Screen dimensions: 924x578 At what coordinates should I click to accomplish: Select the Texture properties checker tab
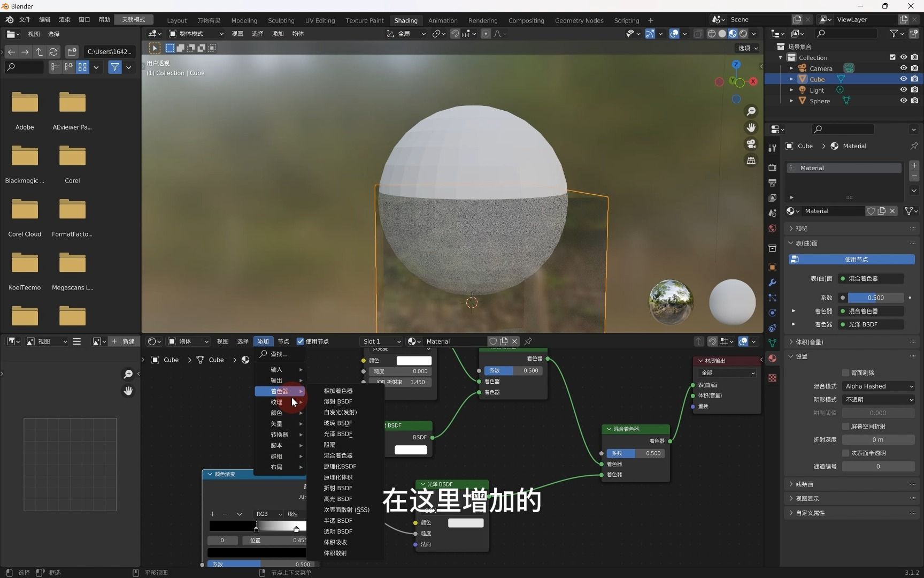772,377
